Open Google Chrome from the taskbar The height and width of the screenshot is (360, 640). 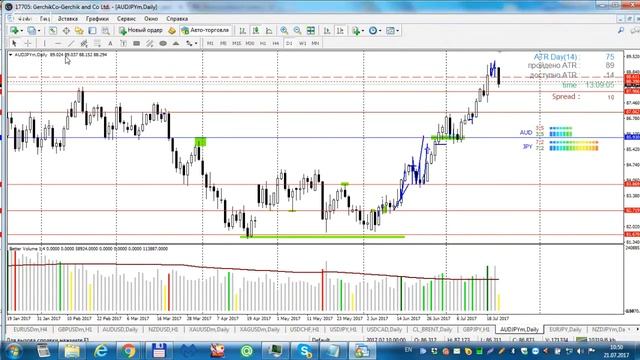point(129,351)
